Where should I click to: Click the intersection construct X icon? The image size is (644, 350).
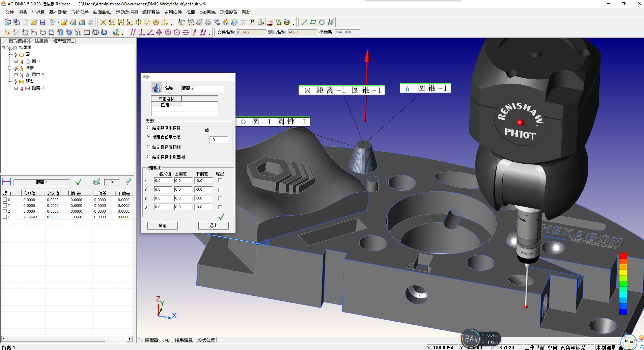click(x=103, y=22)
